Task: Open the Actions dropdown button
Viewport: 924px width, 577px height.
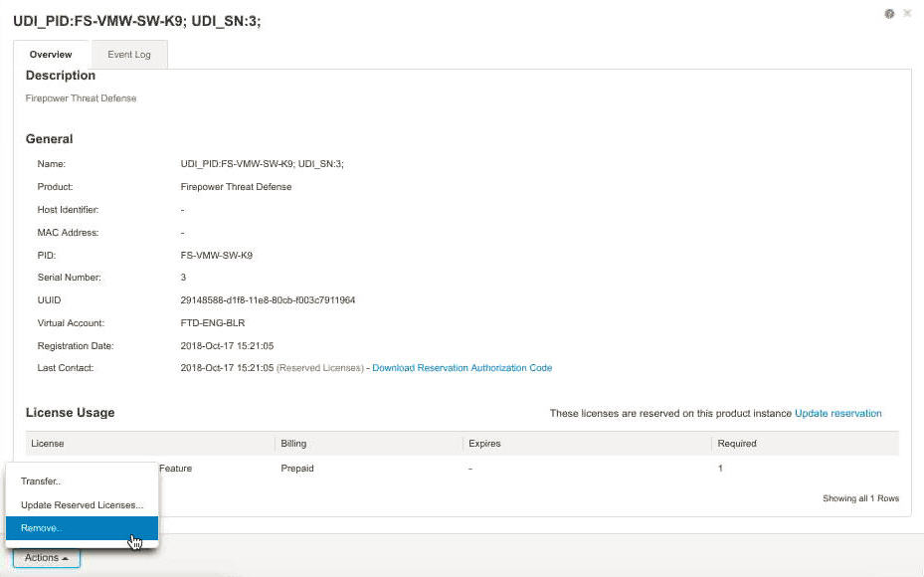Action: coord(47,557)
